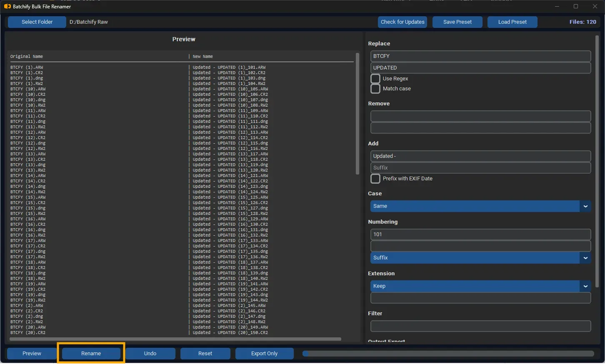Maximize the Batchify window

576,6
